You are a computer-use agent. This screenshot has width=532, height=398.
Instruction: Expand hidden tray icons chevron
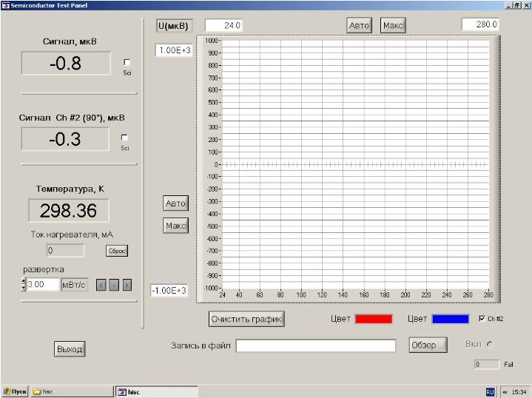505,392
